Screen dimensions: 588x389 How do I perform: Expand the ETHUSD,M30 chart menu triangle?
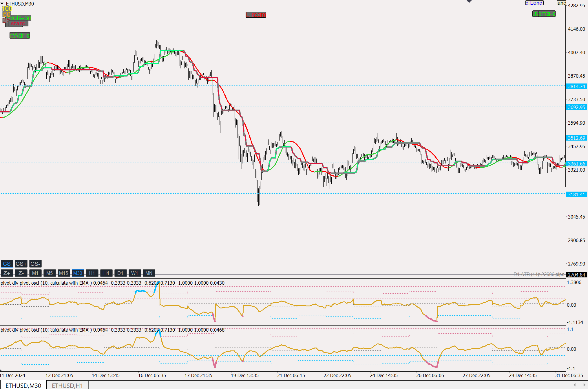click(2, 3)
